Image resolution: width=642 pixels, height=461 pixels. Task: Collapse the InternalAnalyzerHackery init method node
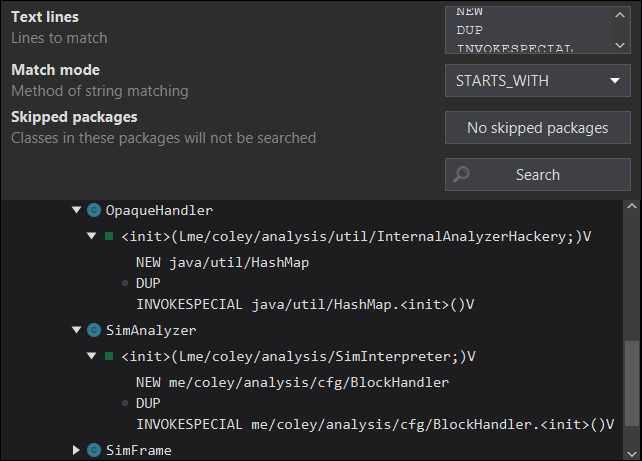pos(92,236)
